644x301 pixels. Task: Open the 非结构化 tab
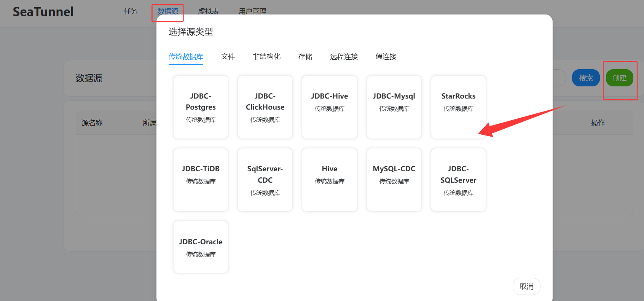[266, 57]
